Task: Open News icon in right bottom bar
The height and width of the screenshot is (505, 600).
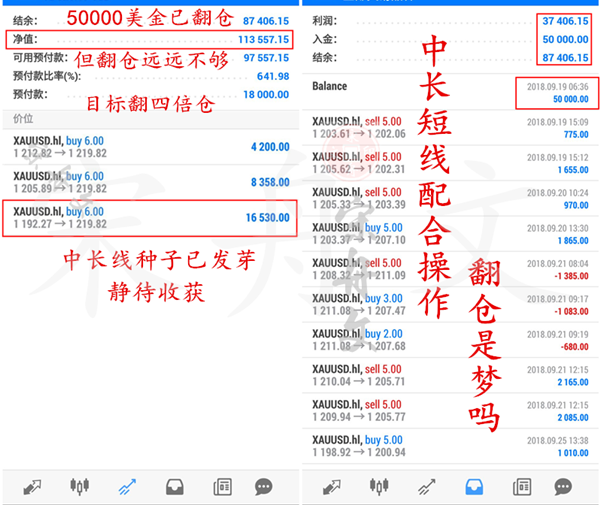Action: coord(521,486)
